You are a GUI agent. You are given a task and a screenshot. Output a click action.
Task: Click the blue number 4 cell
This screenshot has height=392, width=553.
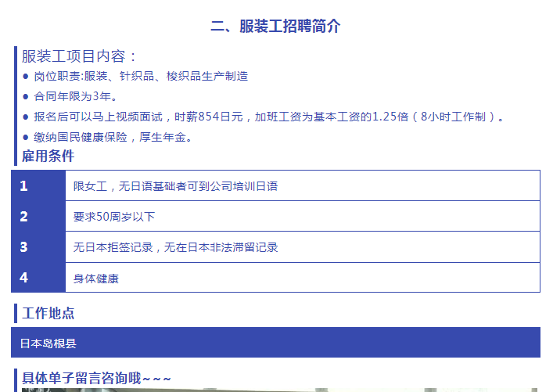click(38, 277)
